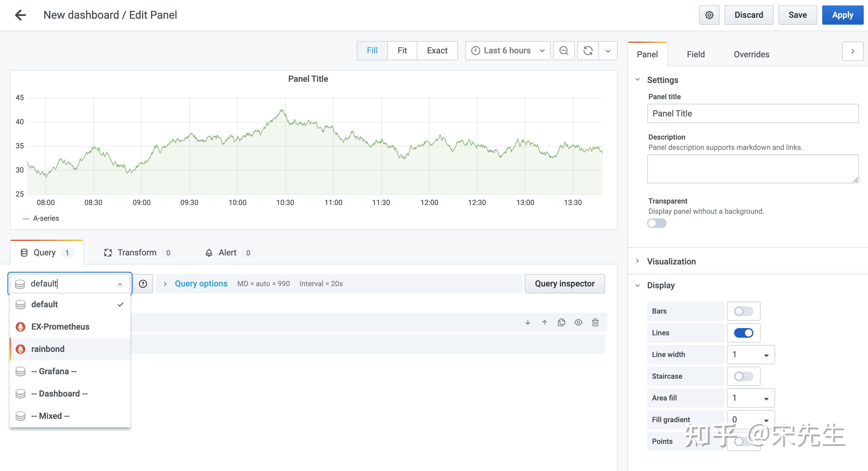Select rainbond from the data source list
Screen dimensions: 868x471
(x=48, y=349)
